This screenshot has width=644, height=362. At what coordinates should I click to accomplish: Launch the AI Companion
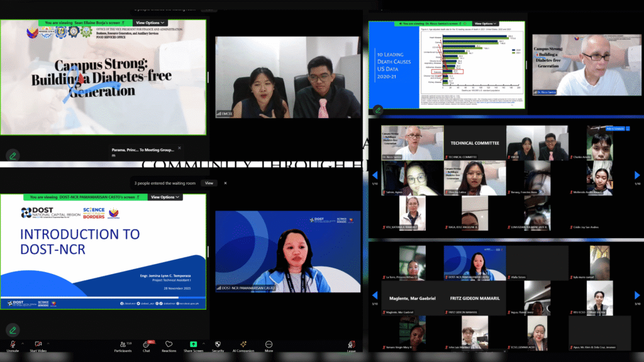coord(242,345)
